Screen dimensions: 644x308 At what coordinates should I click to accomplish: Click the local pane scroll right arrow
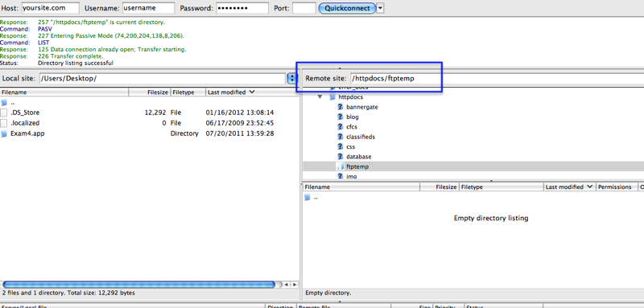[x=295, y=284]
